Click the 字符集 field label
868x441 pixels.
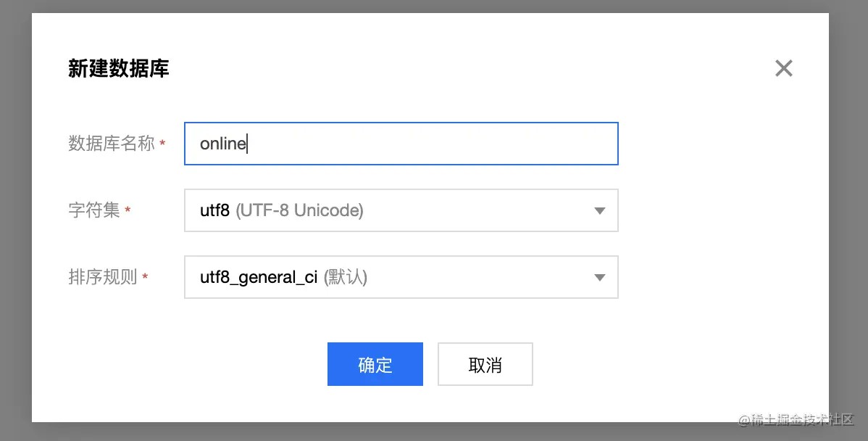[94, 210]
